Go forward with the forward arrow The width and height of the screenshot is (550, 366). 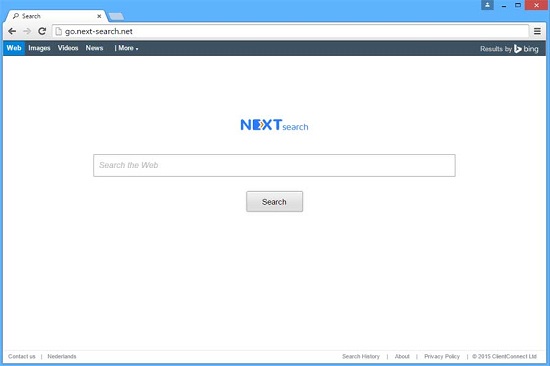[27, 31]
